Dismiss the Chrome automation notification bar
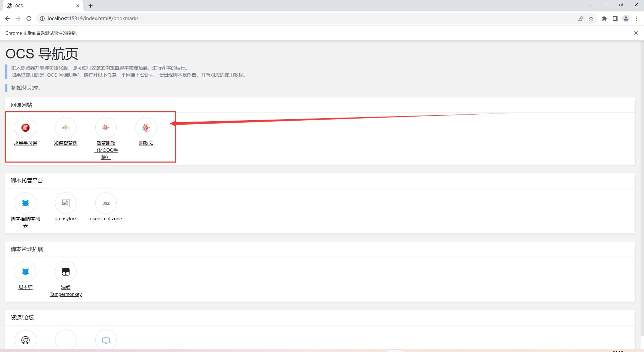Image resolution: width=644 pixels, height=352 pixels. pyautogui.click(x=636, y=33)
